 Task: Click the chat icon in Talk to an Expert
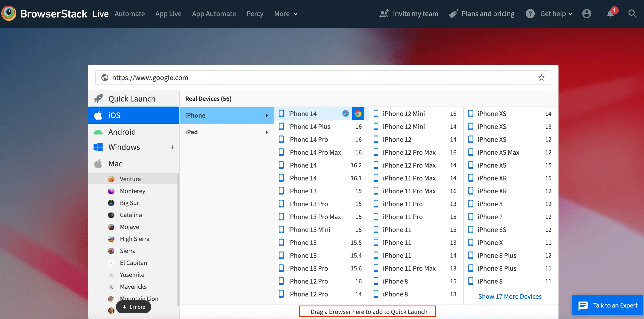tap(583, 305)
